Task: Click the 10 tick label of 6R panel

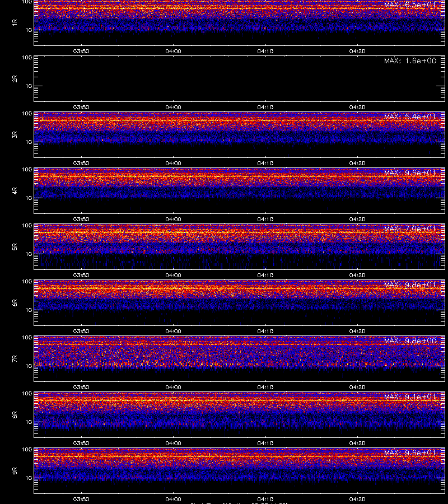Action: pos(29,310)
